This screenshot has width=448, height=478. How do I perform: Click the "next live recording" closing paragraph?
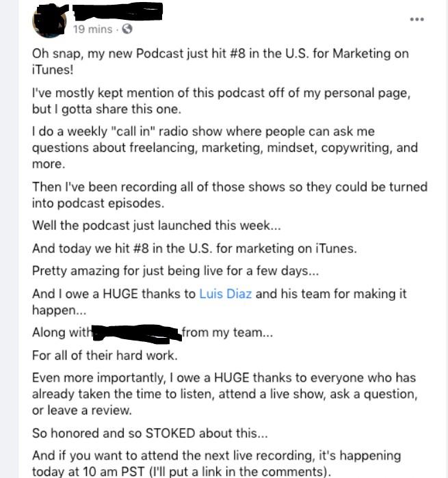(216, 464)
